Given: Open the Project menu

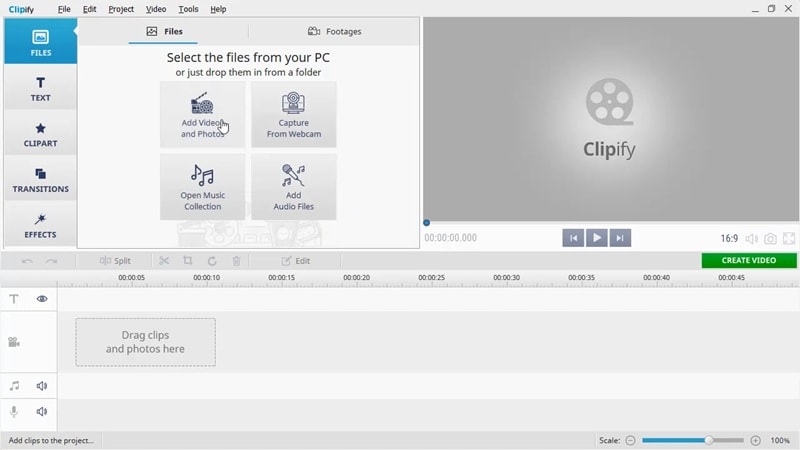Looking at the screenshot, I should click(x=121, y=9).
